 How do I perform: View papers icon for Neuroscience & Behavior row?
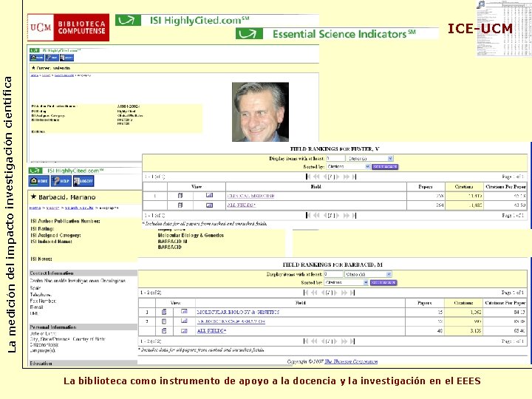pos(164,321)
